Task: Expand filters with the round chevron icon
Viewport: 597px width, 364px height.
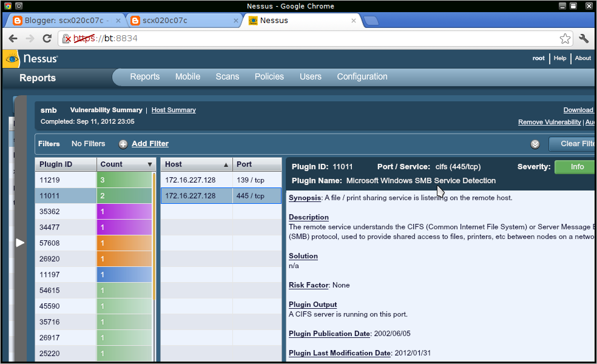Action: [x=535, y=144]
